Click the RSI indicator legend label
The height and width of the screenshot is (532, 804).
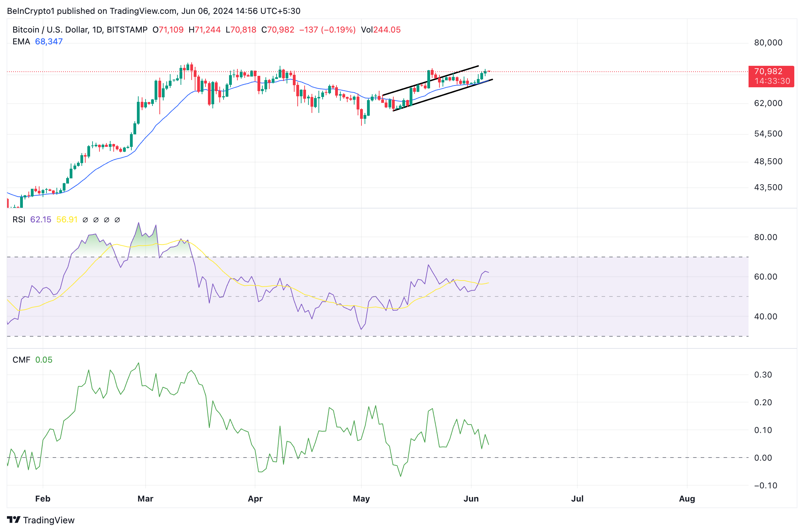[19, 220]
